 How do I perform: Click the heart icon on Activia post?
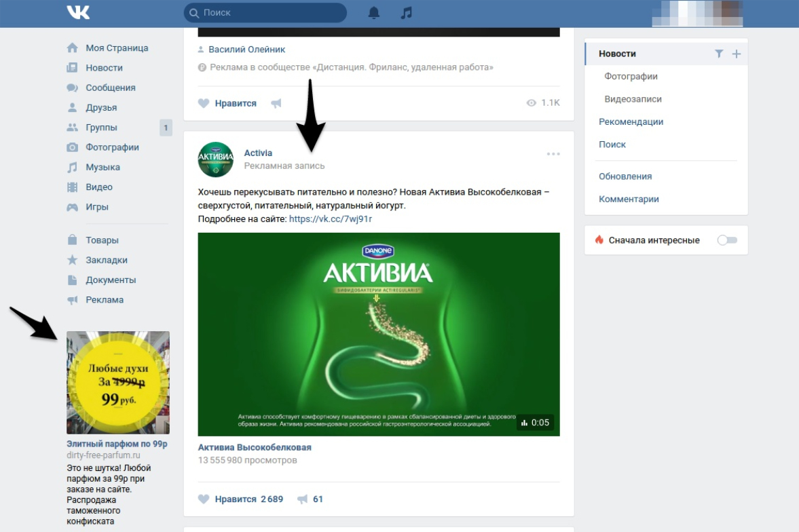point(204,499)
